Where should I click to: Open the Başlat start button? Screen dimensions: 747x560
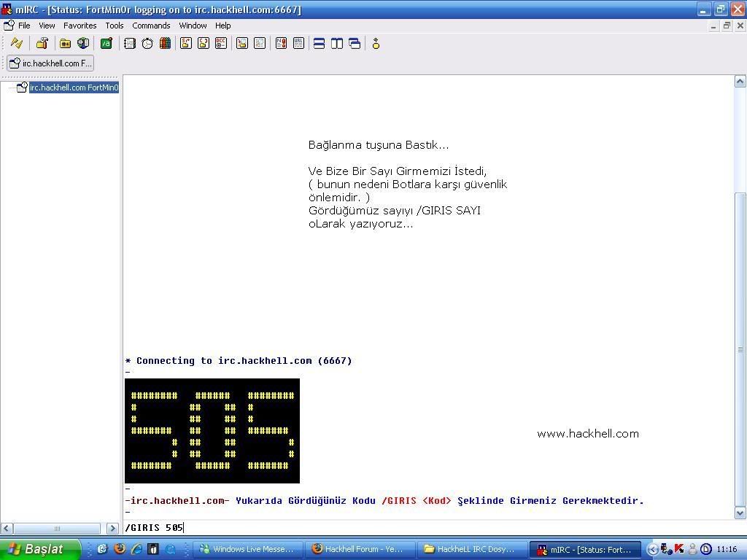pyautogui.click(x=39, y=549)
